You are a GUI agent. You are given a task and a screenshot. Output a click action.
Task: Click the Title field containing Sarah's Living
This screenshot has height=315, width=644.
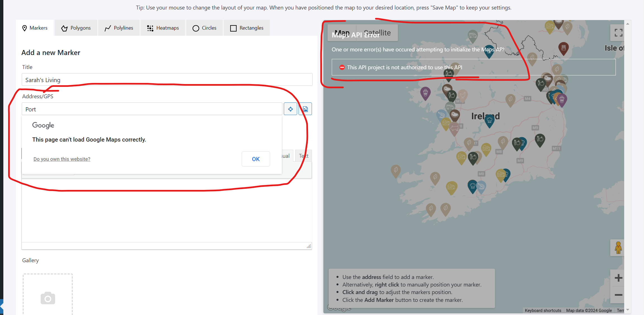point(167,80)
